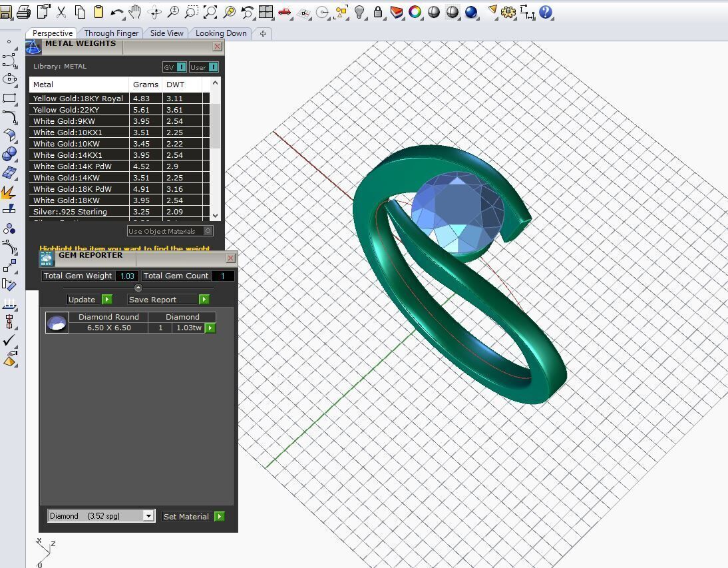The height and width of the screenshot is (568, 728).
Task: Select the Point tool in left sidebar
Action: click(x=9, y=42)
